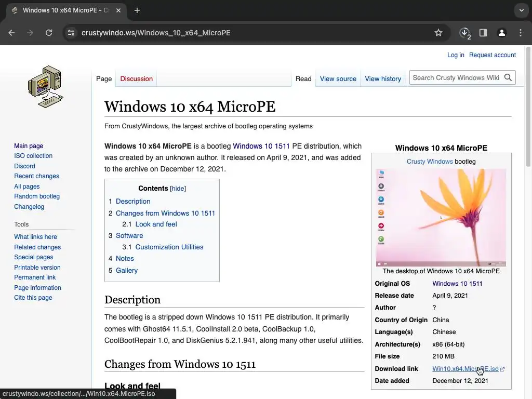Go back with the browser back arrow
Image resolution: width=532 pixels, height=399 pixels.
[x=11, y=33]
